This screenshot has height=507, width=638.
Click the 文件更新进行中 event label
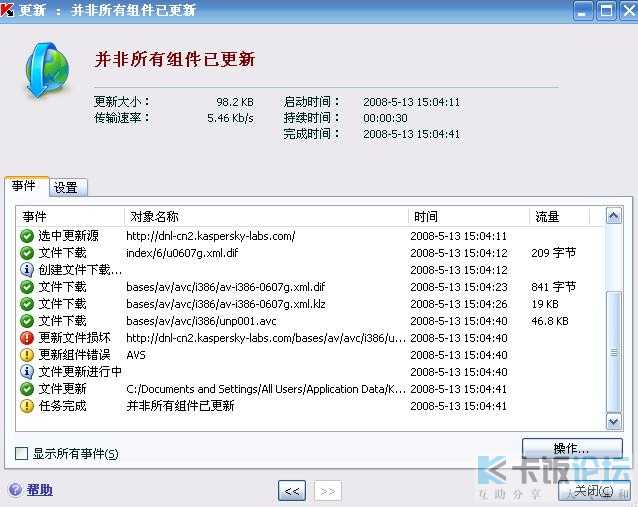(x=80, y=372)
